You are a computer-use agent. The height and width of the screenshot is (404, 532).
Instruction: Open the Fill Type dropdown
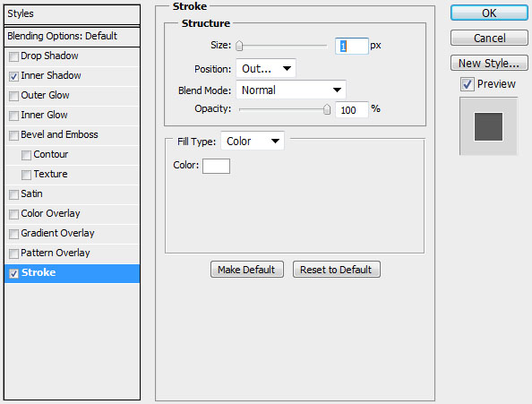[253, 141]
